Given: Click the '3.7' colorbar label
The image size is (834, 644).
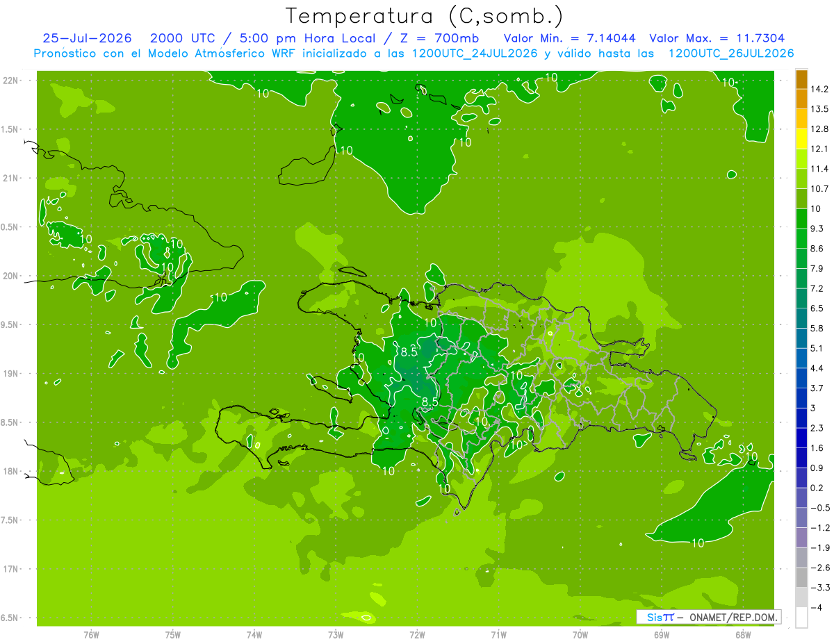Looking at the screenshot, I should (x=817, y=388).
